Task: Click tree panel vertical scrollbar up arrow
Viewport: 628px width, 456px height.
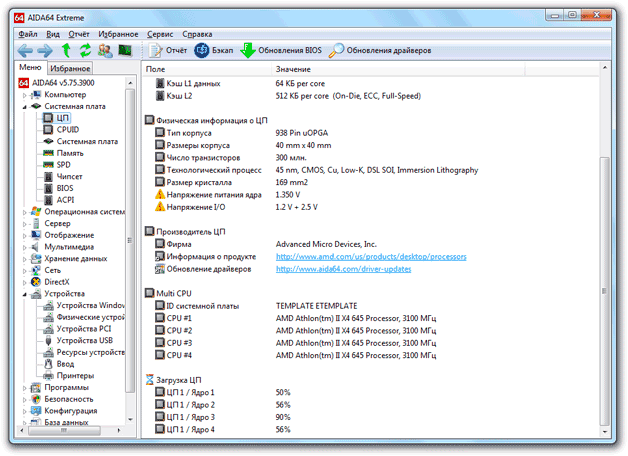Action: (x=130, y=82)
